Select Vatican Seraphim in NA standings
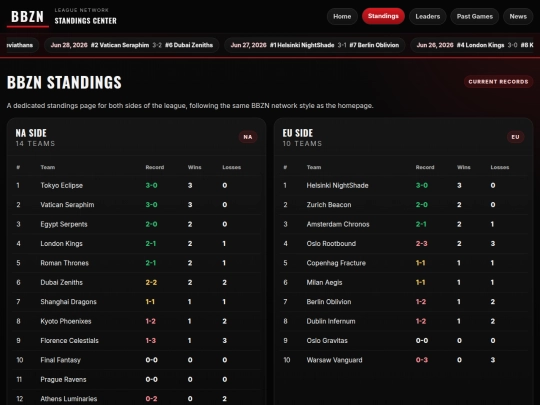 tap(67, 205)
